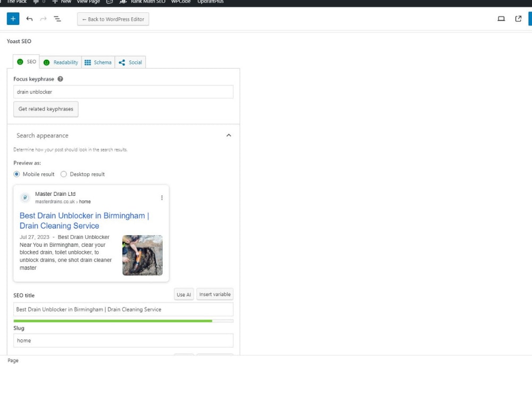The height and width of the screenshot is (399, 532).
Task: Click the Yoast SEO panel heading
Action: (x=19, y=41)
